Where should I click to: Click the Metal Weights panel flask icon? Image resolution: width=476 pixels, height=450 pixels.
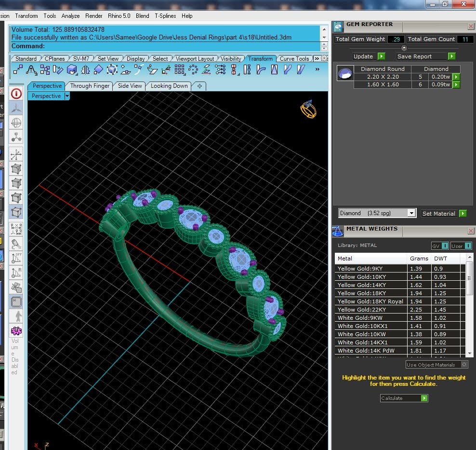point(338,231)
